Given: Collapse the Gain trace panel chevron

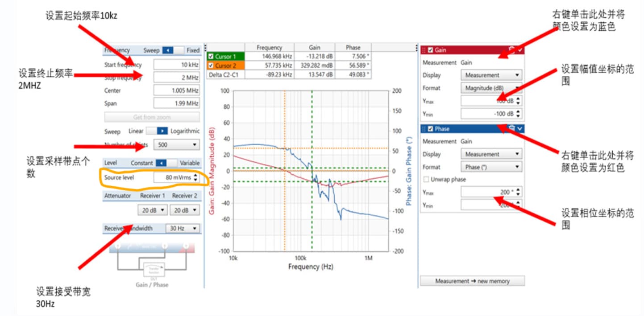Looking at the screenshot, I should (x=520, y=50).
